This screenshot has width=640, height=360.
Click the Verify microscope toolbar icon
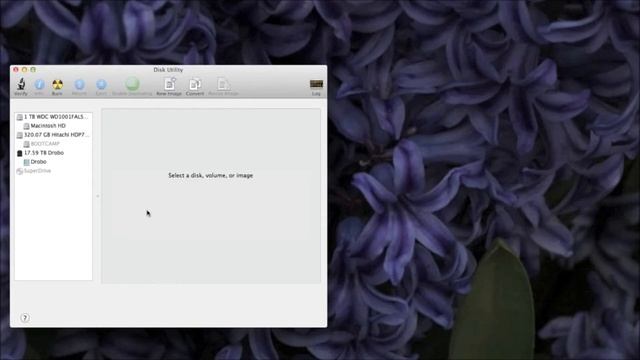coord(21,84)
